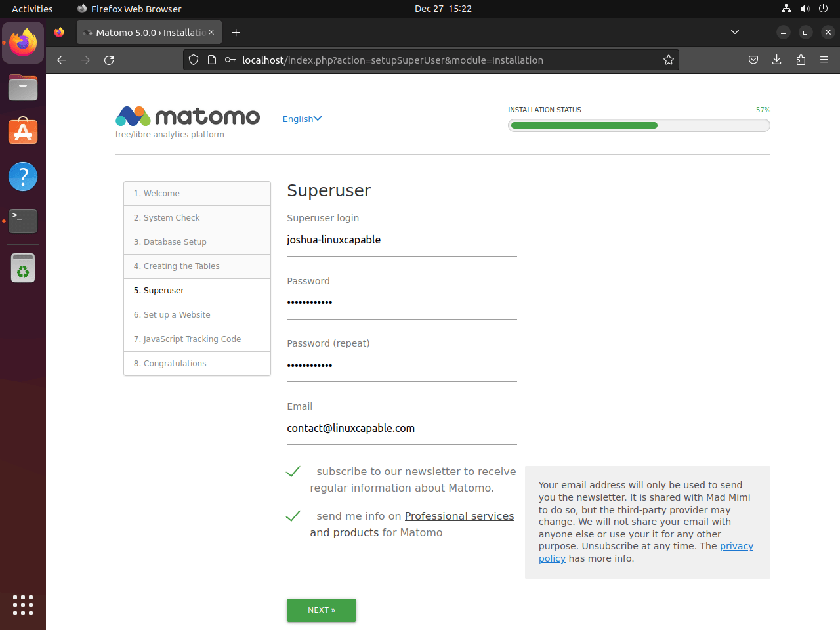The image size is (840, 630).
Task: Show Applications grid icon
Action: tap(23, 605)
